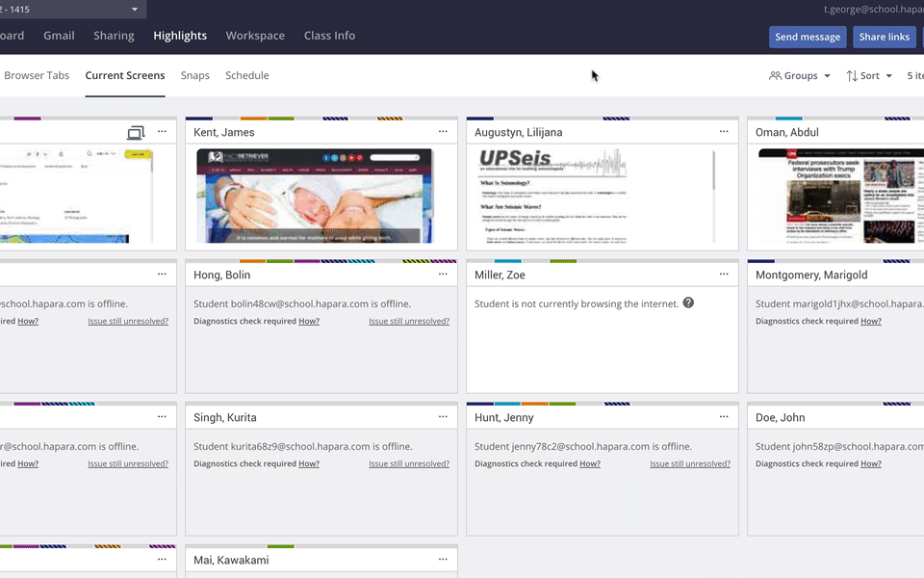Select the Current Screens tab
This screenshot has width=924, height=578.
click(125, 75)
